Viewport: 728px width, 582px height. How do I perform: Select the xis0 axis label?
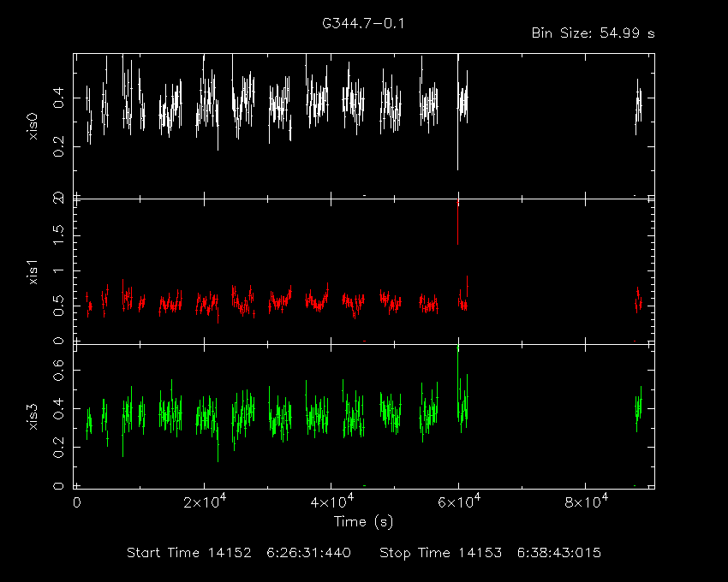coord(33,126)
